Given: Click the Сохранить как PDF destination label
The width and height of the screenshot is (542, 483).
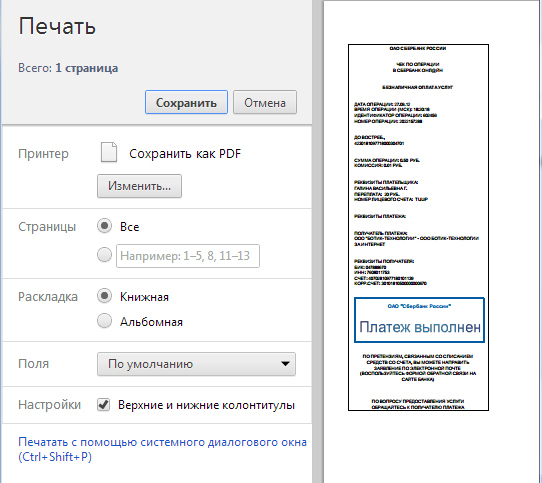Looking at the screenshot, I should (185, 154).
